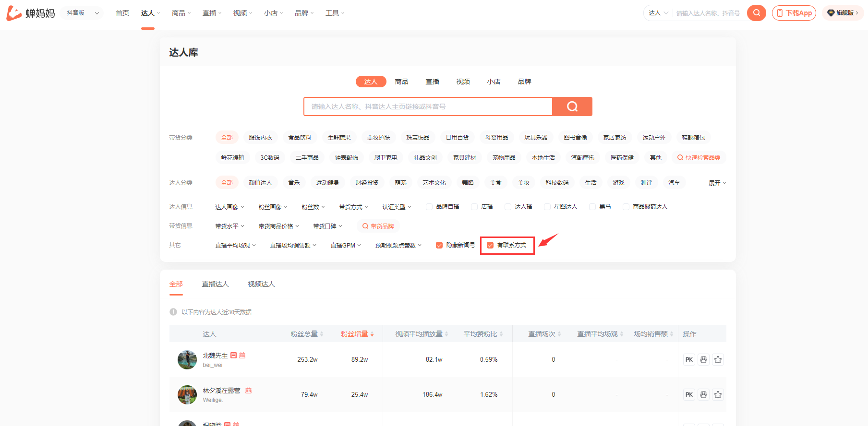Open 林夕溪在露营 avatar thumbnail
Viewport: 868px width, 426px height.
[x=187, y=395]
